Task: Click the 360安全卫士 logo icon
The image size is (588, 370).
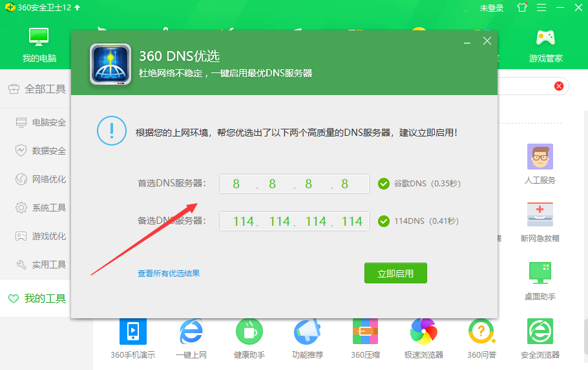Action: point(10,7)
